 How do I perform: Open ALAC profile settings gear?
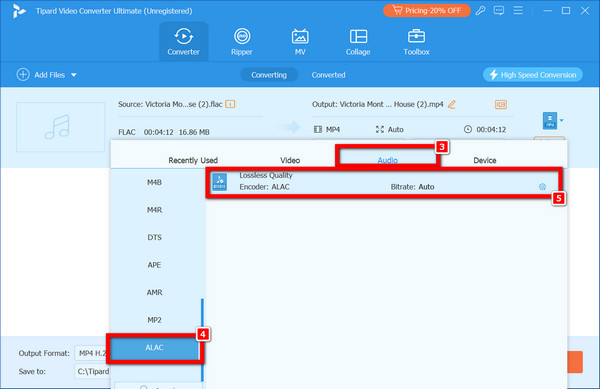[x=542, y=187]
